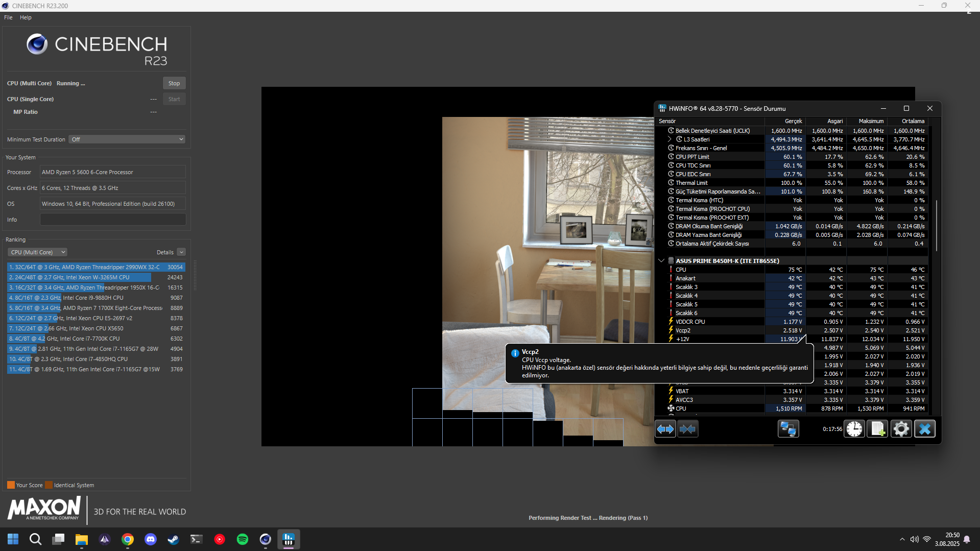
Task: Open the Windows Start menu
Action: 13,539
